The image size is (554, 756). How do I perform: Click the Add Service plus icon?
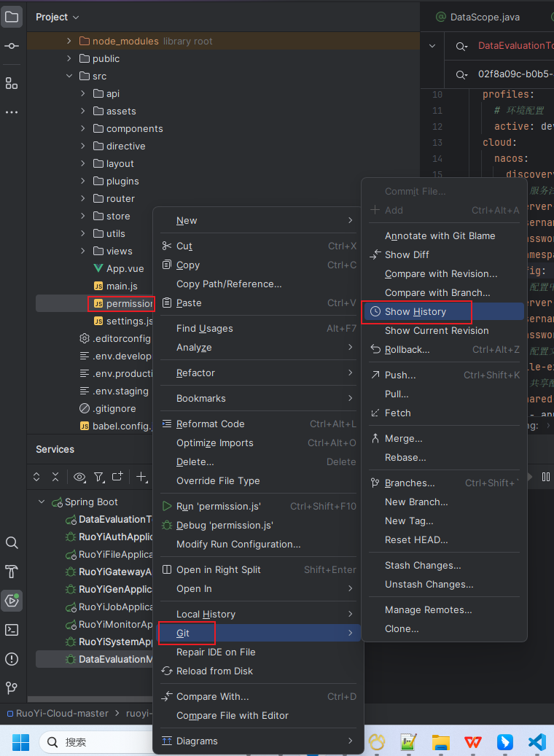(141, 476)
